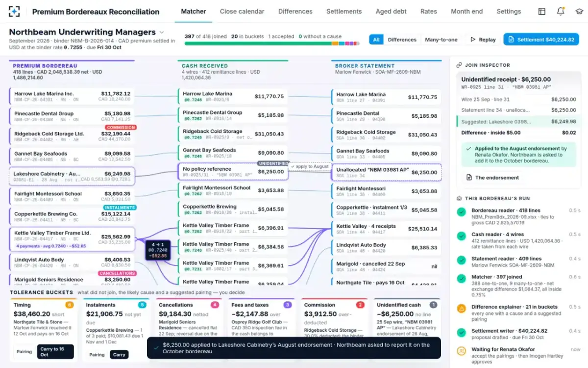Open the notifications bell
The image size is (588, 368).
pos(561,11)
